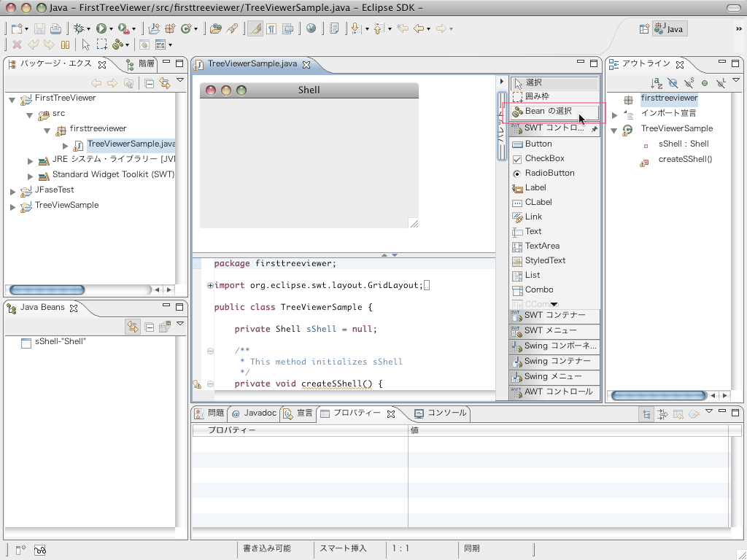Maximize the Outline view panel
Screen dimensions: 747x560
point(735,63)
